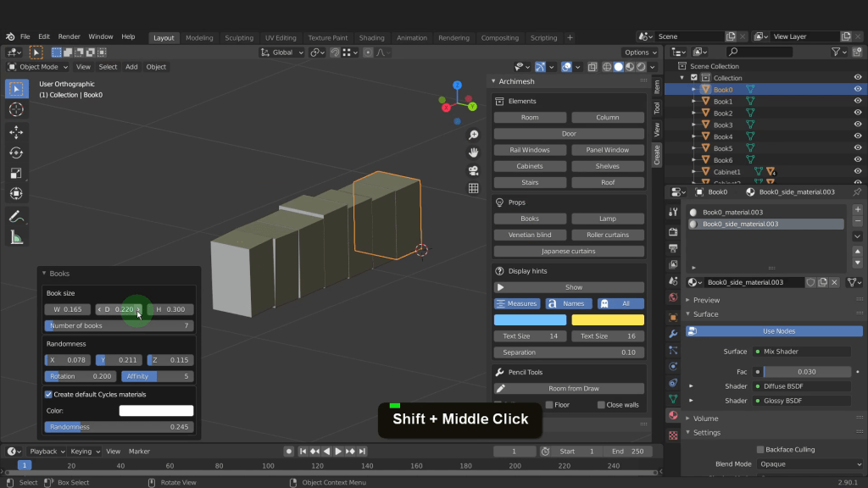Switch to orthographic grid view icon

tap(474, 188)
